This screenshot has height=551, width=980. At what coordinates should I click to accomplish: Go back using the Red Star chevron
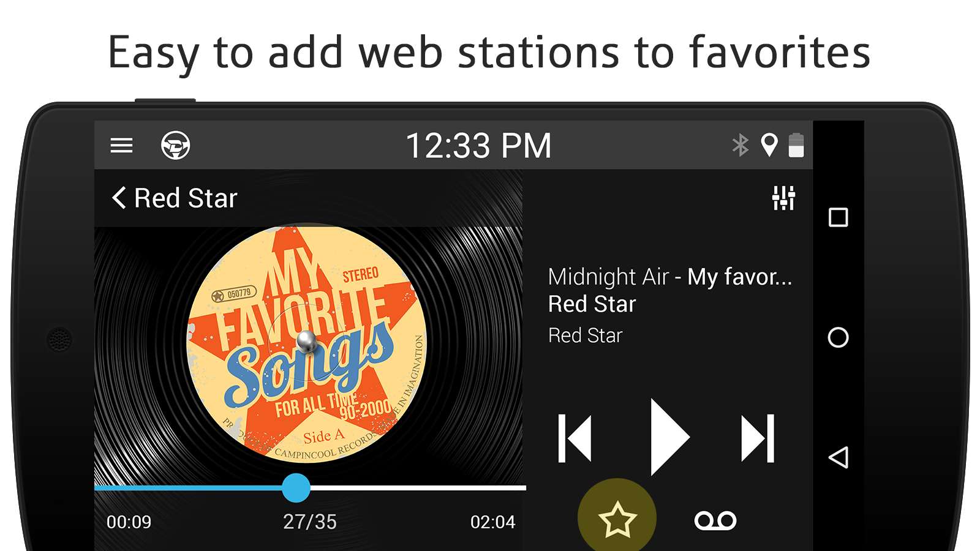119,198
